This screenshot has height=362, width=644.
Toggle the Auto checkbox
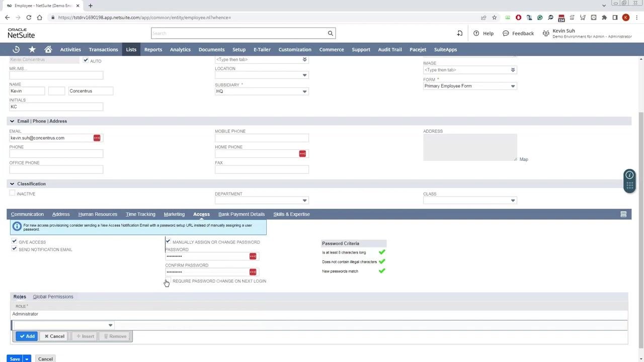point(86,60)
